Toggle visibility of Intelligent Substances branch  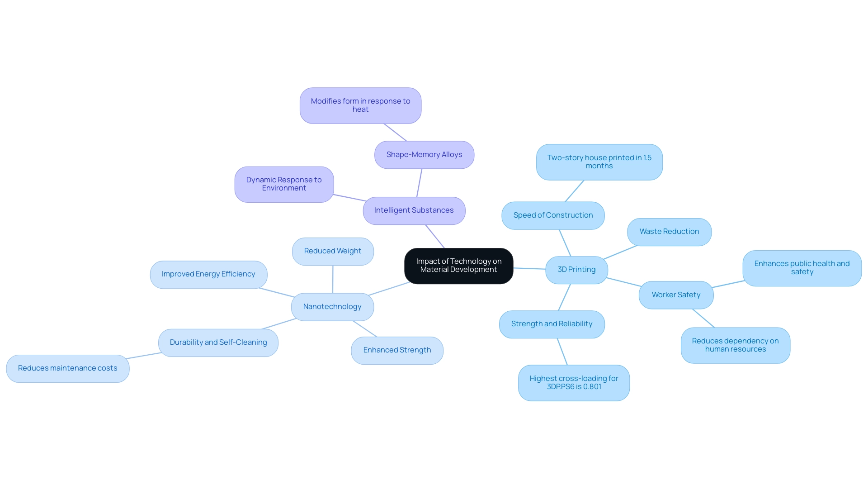point(414,210)
